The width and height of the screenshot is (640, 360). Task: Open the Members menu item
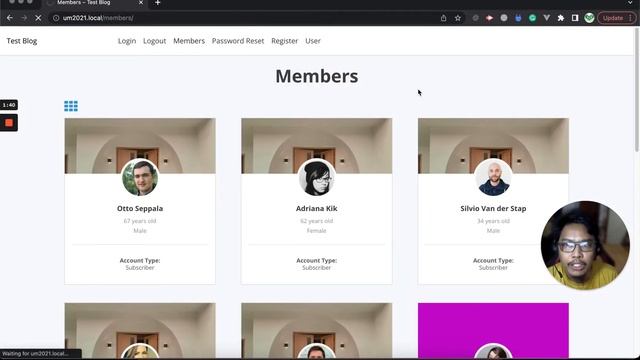coord(189,41)
